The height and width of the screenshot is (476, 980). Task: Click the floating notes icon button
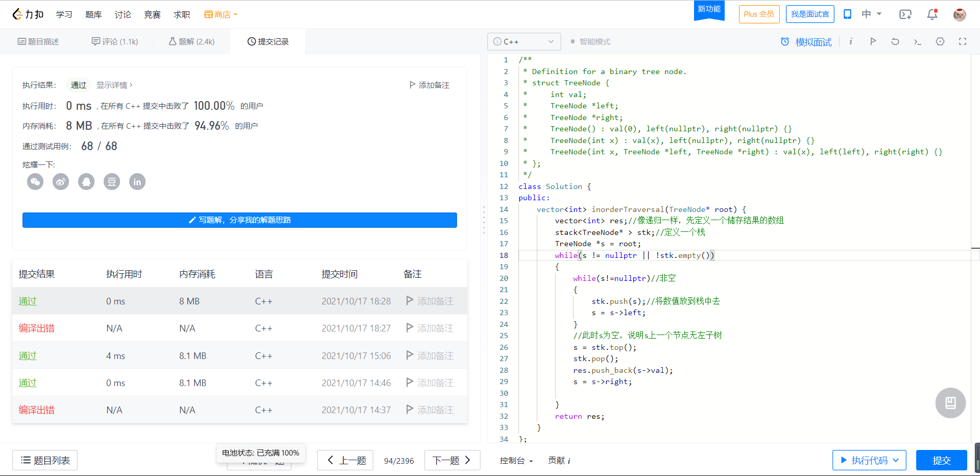tap(950, 403)
